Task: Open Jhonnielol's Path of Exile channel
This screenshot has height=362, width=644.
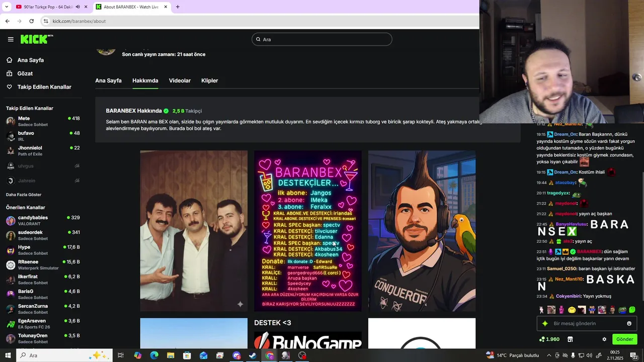Action: click(x=43, y=151)
